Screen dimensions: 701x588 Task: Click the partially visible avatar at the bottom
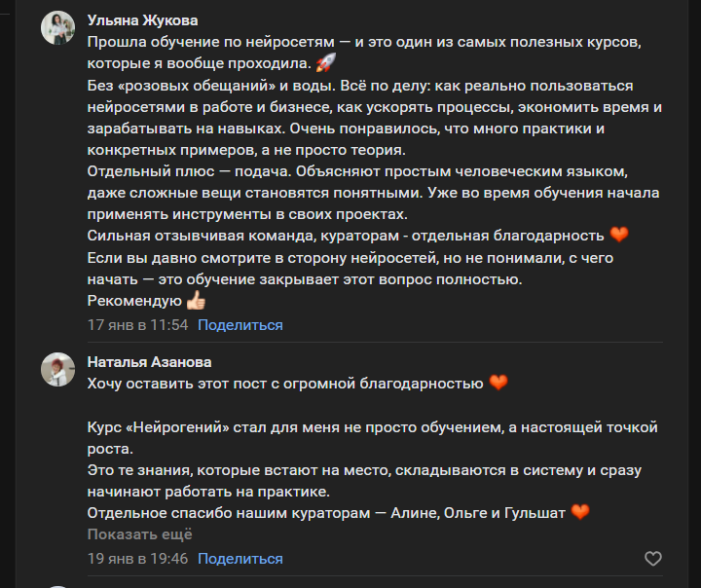click(57, 585)
